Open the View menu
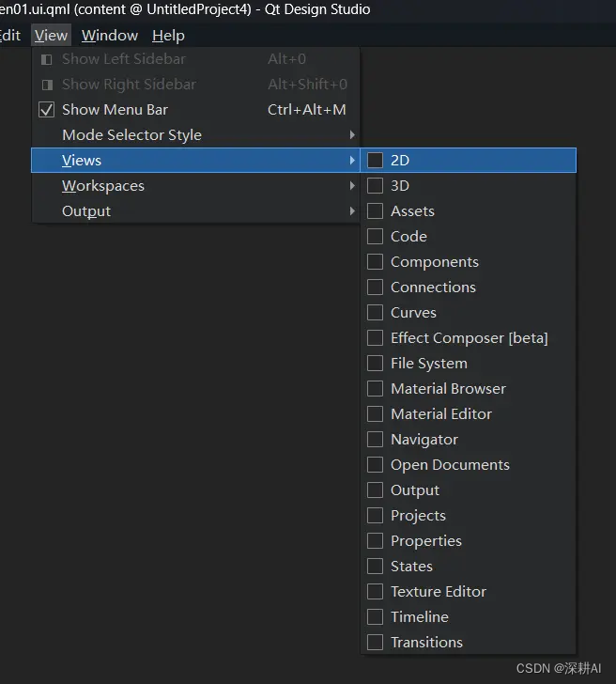Viewport: 616px width, 684px height. click(x=51, y=36)
